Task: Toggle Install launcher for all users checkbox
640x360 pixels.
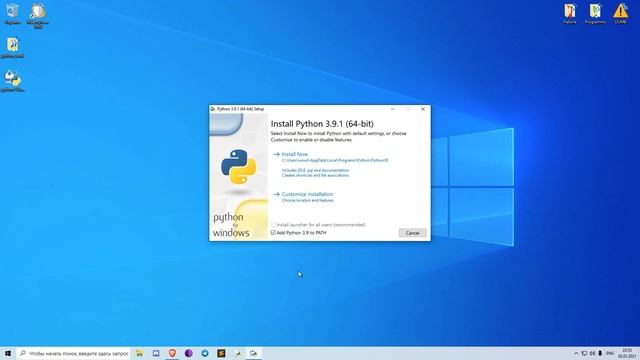Action: tap(273, 225)
